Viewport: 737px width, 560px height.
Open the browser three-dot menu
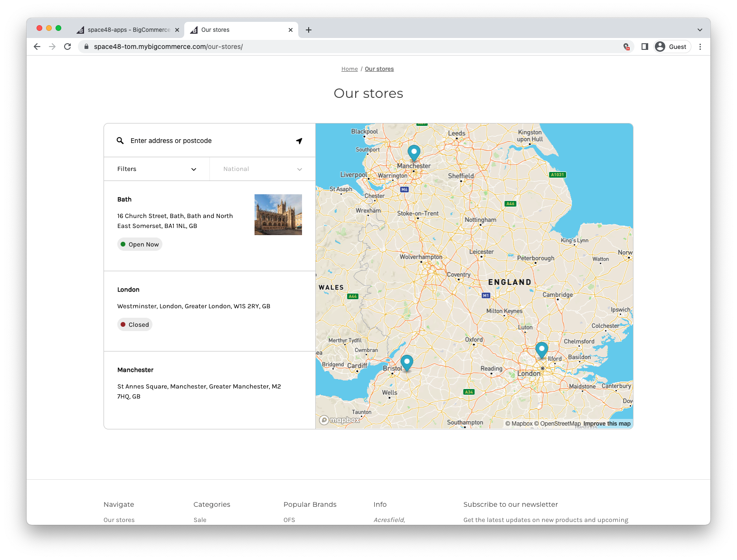tap(700, 47)
